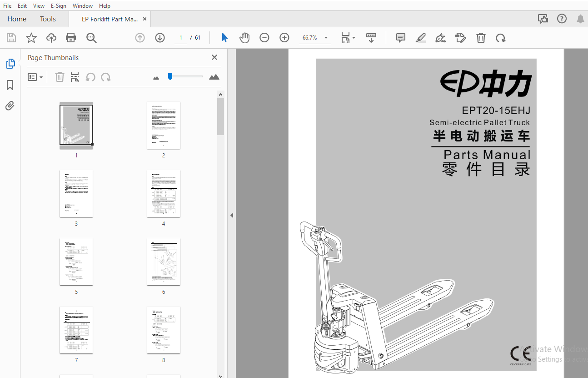Open the Help question mark icon
588x378 pixels.
(562, 19)
